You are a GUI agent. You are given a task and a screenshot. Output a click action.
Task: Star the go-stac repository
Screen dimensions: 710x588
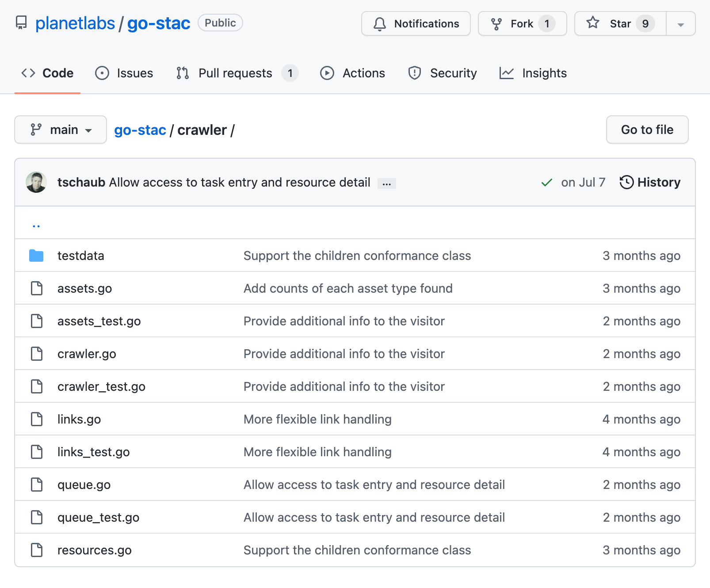pos(620,23)
